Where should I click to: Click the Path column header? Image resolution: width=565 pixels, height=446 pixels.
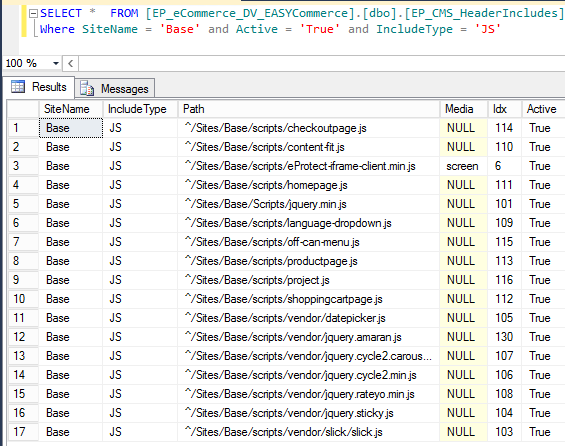(x=308, y=109)
